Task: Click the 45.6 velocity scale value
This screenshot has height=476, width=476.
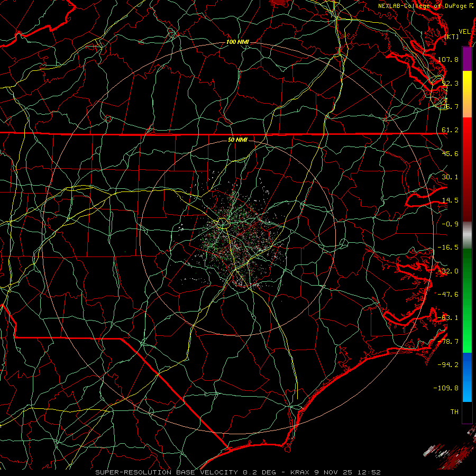Action: 450,153
